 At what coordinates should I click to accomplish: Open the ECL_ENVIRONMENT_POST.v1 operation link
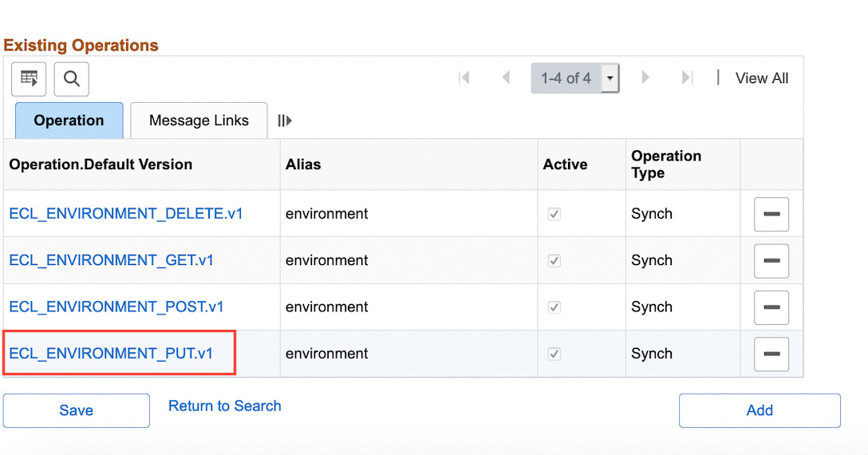pyautogui.click(x=116, y=307)
